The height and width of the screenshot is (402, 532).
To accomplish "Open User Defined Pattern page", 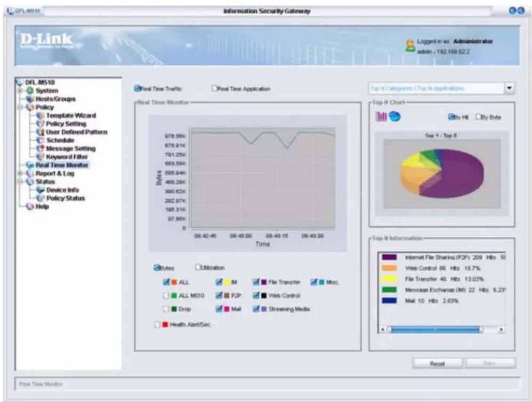I will tap(77, 132).
